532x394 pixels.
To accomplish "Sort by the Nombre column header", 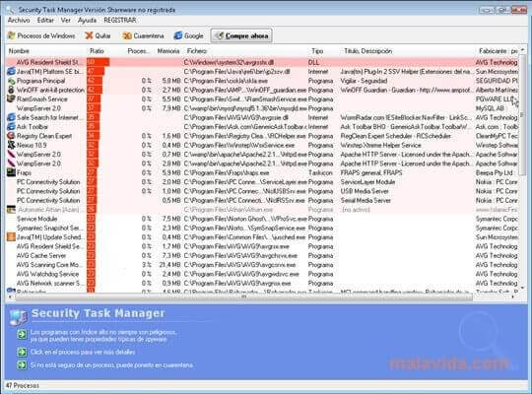I will (x=19, y=51).
